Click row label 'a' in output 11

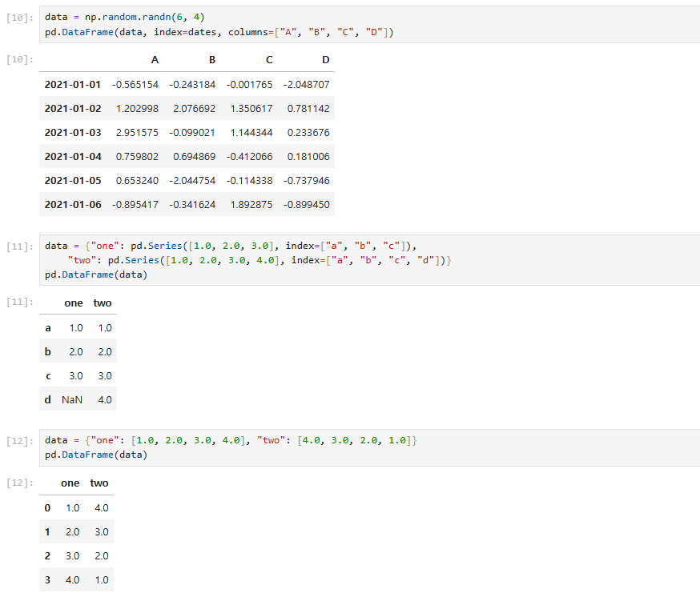(x=48, y=328)
